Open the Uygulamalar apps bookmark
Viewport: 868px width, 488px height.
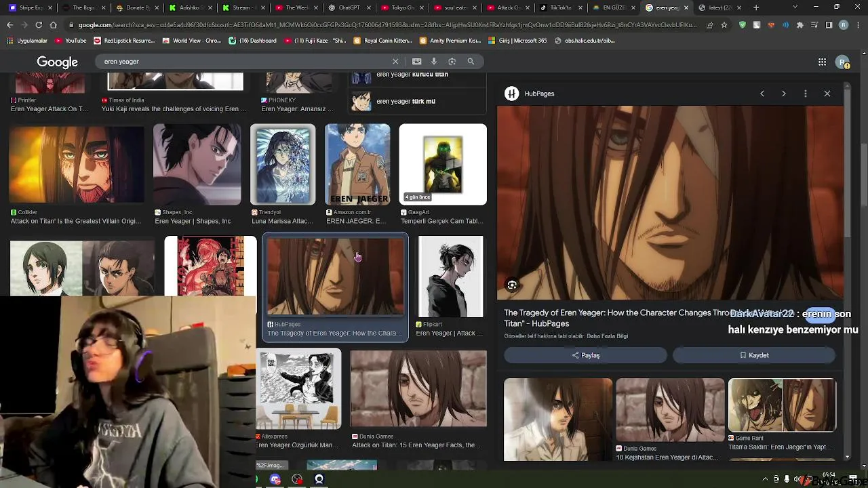tap(27, 41)
